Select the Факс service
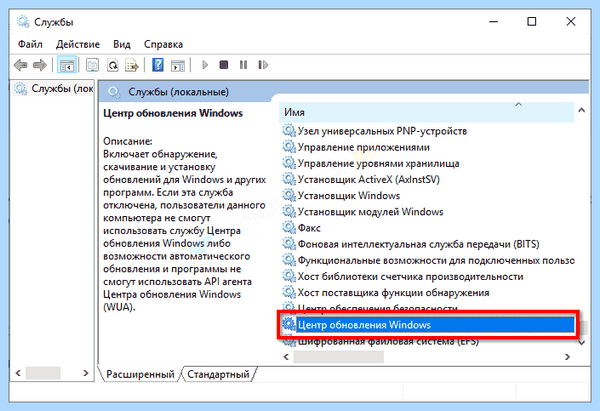600x411 pixels. tap(309, 228)
